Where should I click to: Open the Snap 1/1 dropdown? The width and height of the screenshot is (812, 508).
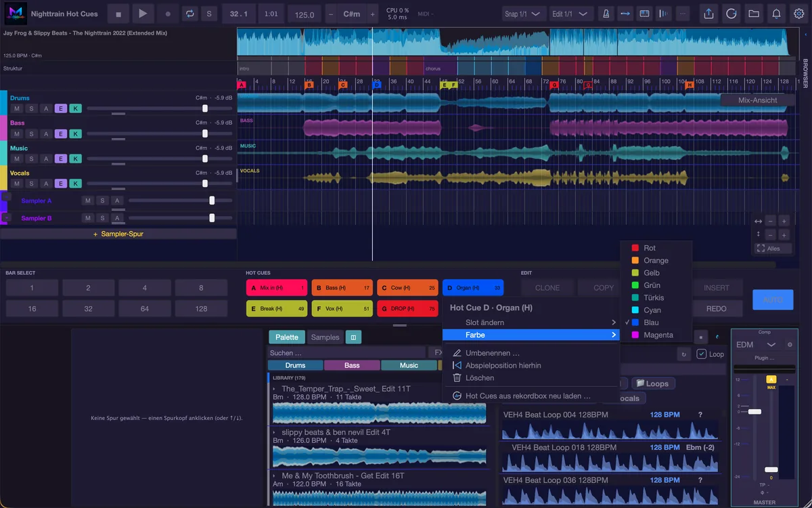coord(525,14)
